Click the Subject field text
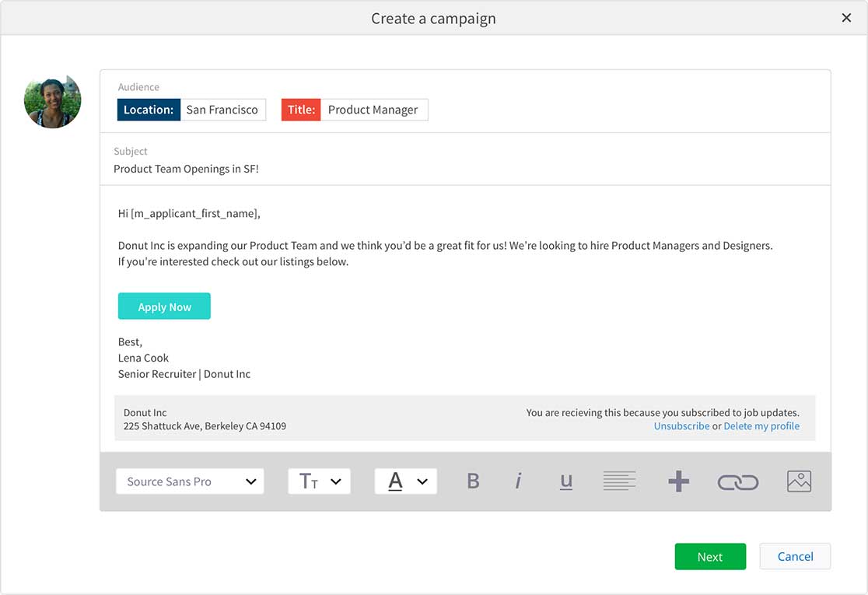Screen dimensions: 868x595 186,169
